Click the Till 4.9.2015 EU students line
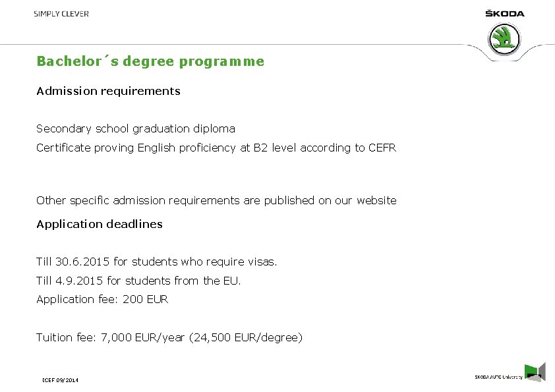 [x=138, y=281]
